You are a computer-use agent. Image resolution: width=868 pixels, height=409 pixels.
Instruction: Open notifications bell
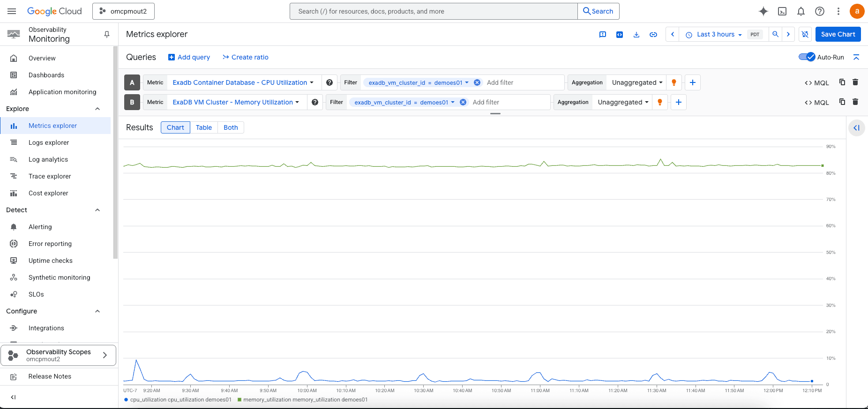[x=801, y=11]
